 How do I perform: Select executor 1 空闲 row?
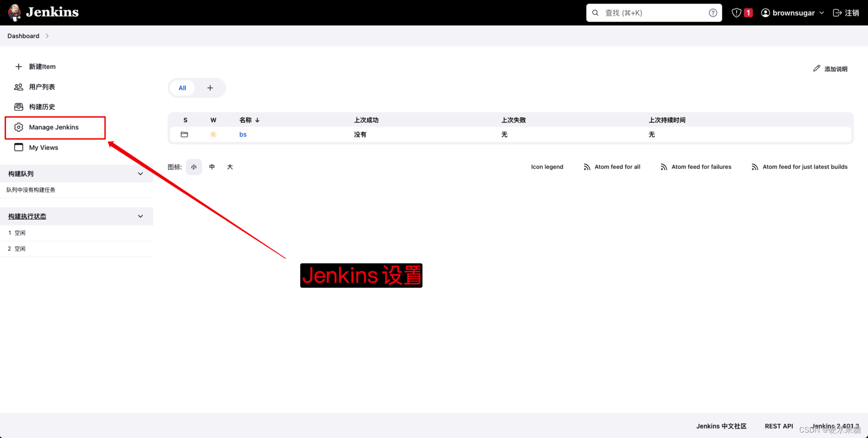(77, 233)
